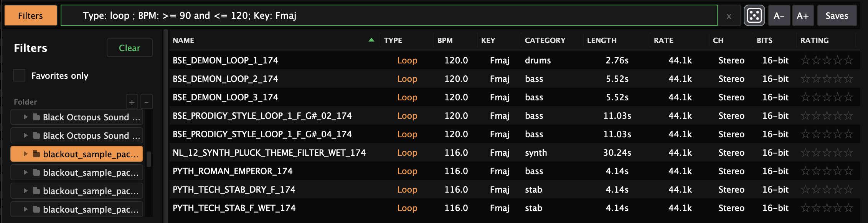Click the 30.24s length value
868x223 pixels.
coord(617,153)
